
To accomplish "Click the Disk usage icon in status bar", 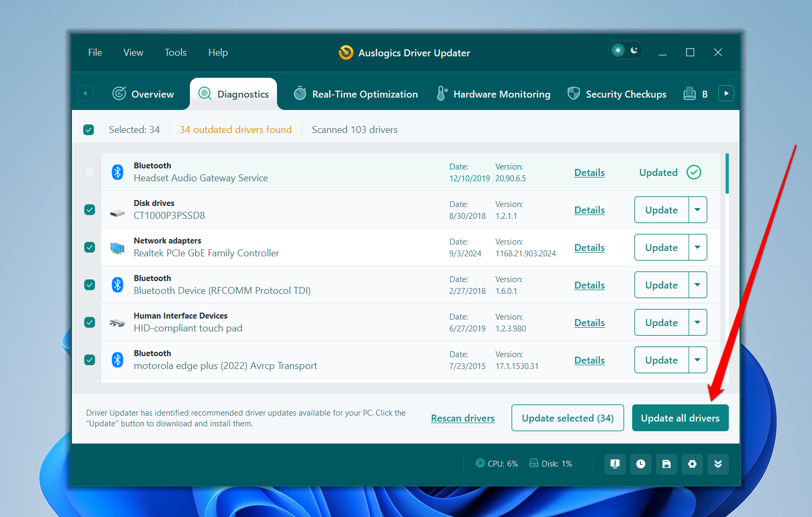I will pos(534,463).
